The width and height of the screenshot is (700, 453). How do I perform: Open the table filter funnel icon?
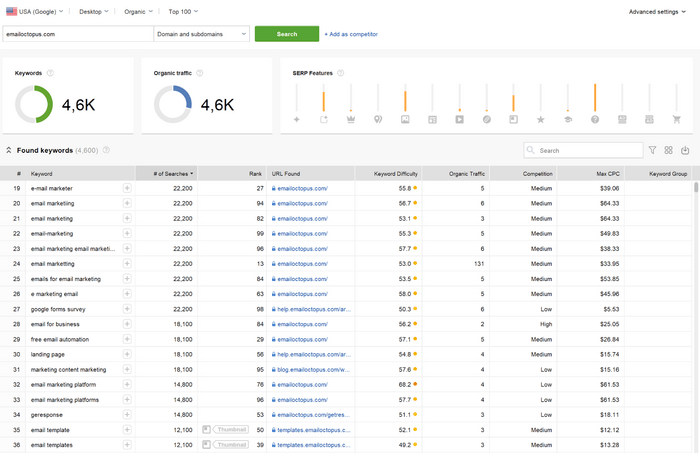tap(652, 150)
